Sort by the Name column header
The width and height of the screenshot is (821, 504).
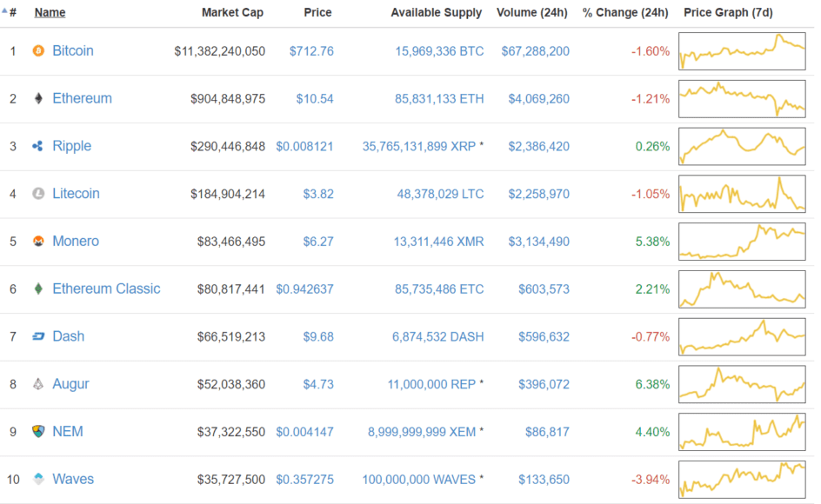click(50, 12)
